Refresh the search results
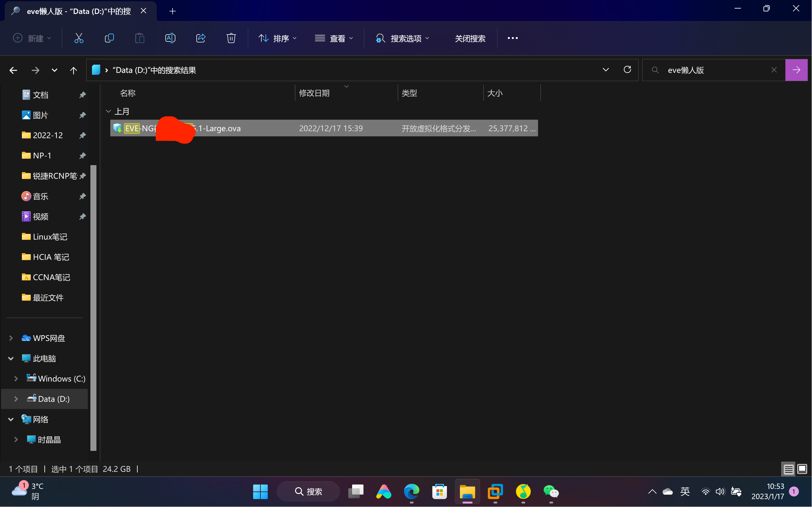812x507 pixels. [x=627, y=70]
